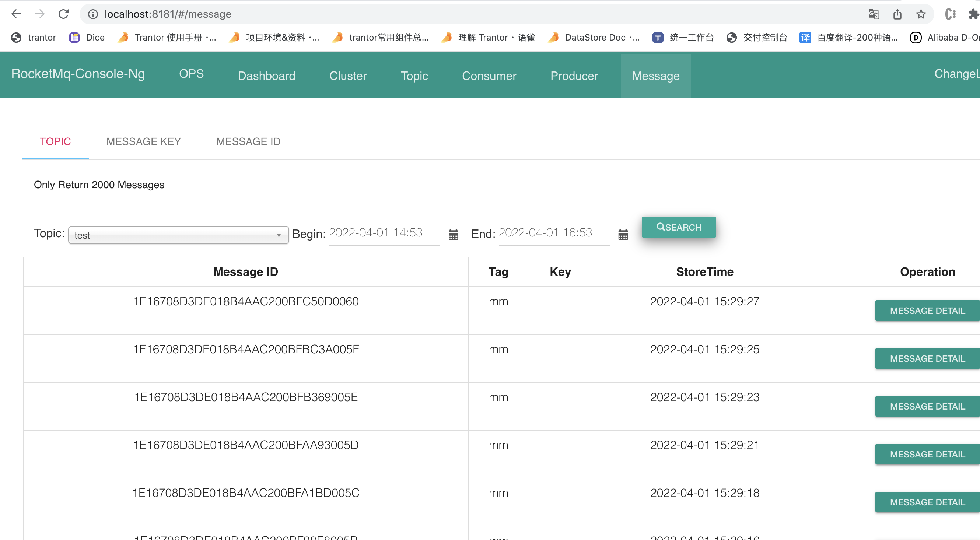980x540 pixels.
Task: Open the 百度翻译 bookmark
Action: coord(848,37)
